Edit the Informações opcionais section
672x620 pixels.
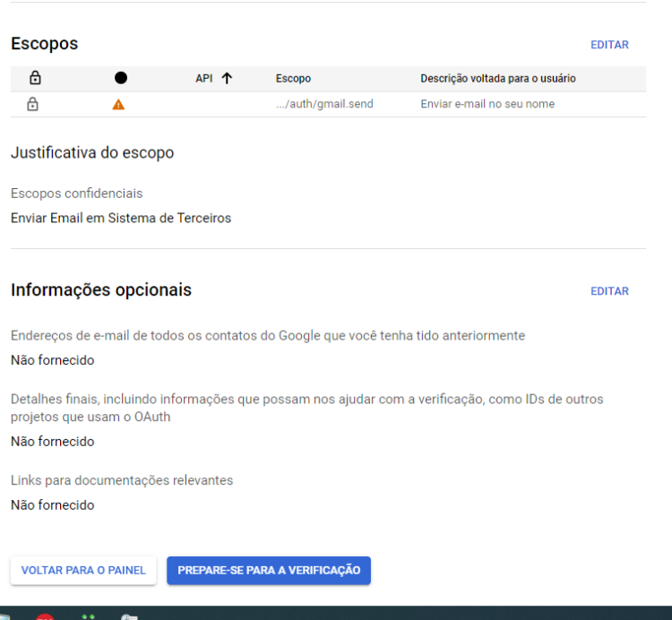pos(609,291)
